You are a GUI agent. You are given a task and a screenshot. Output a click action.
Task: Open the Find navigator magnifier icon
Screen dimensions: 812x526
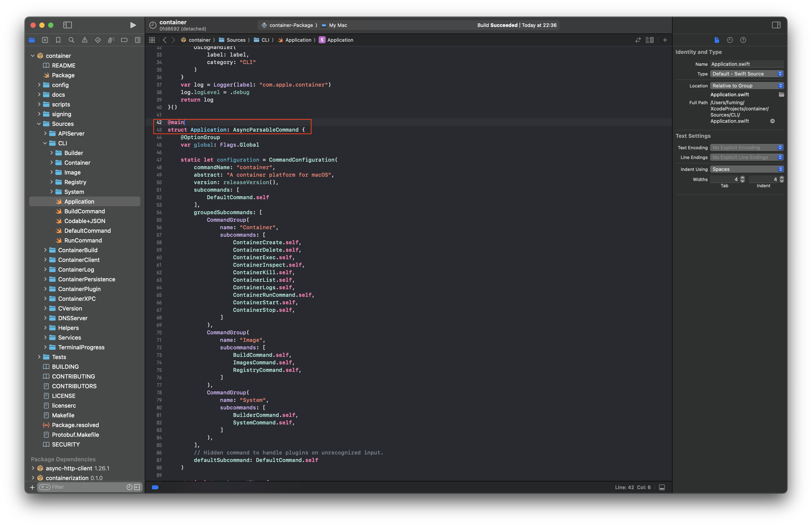pyautogui.click(x=71, y=40)
